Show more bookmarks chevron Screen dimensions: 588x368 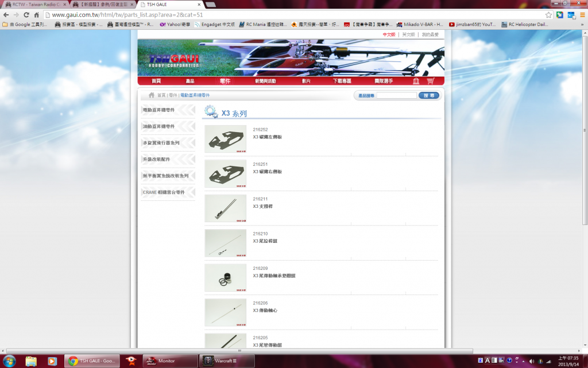[x=582, y=25]
